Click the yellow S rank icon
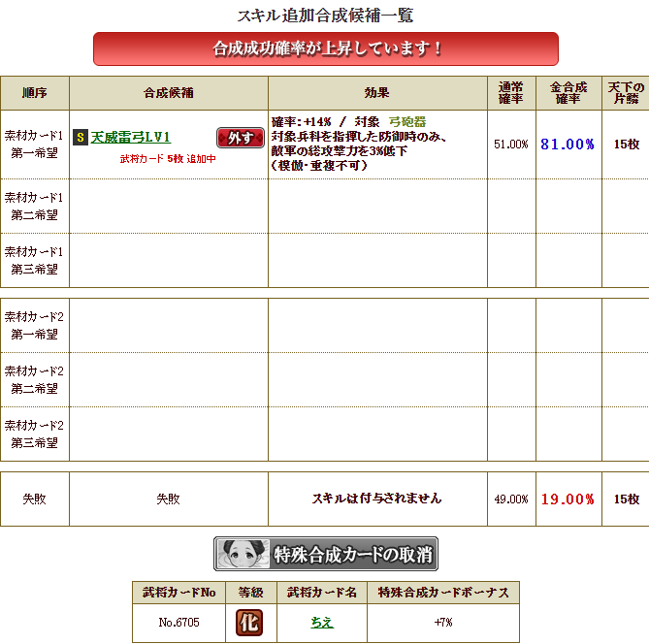 tap(81, 138)
